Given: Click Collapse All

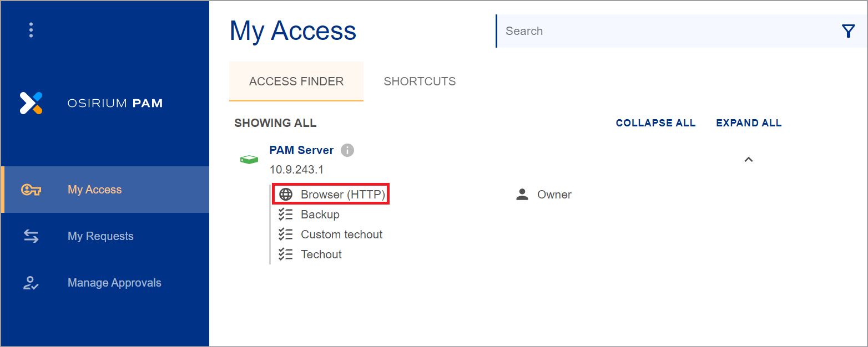Looking at the screenshot, I should click(655, 123).
